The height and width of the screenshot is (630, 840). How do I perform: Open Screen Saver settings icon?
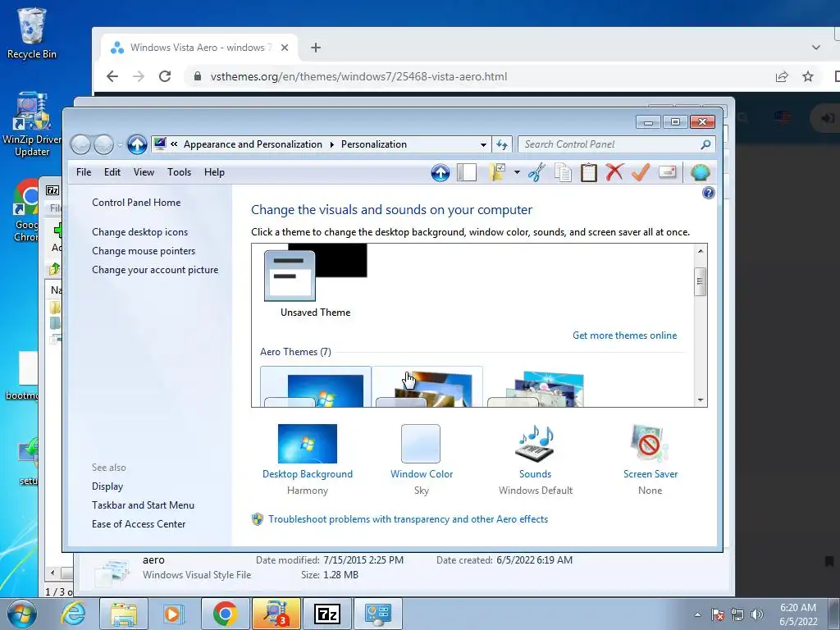(650, 444)
